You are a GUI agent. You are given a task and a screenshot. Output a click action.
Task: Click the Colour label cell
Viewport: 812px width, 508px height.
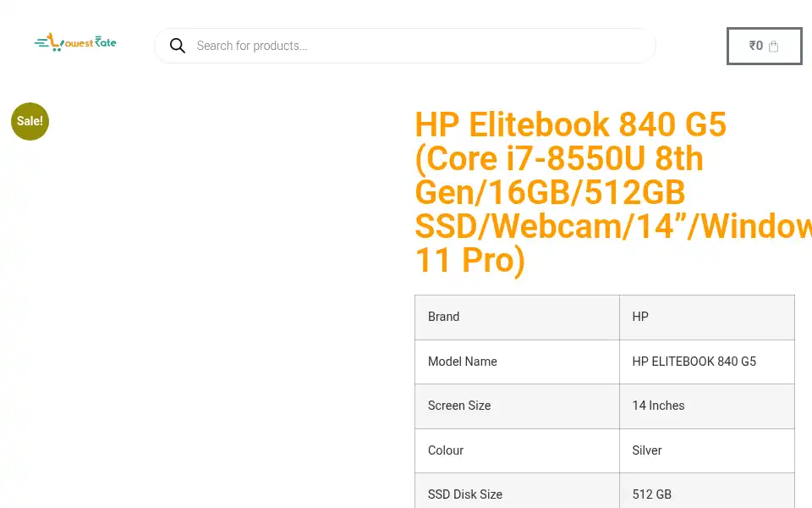(517, 450)
